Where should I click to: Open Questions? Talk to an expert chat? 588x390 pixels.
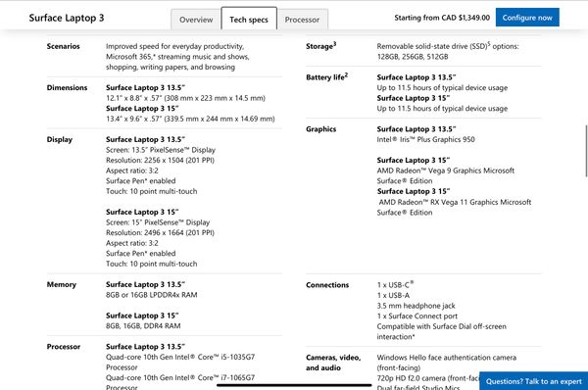click(534, 381)
